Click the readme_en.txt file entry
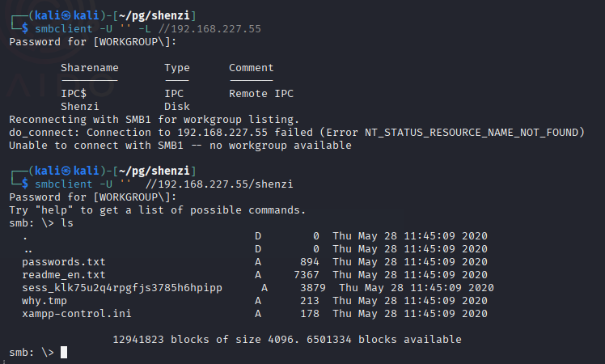Viewport: 605px width, 364px height. [64, 275]
